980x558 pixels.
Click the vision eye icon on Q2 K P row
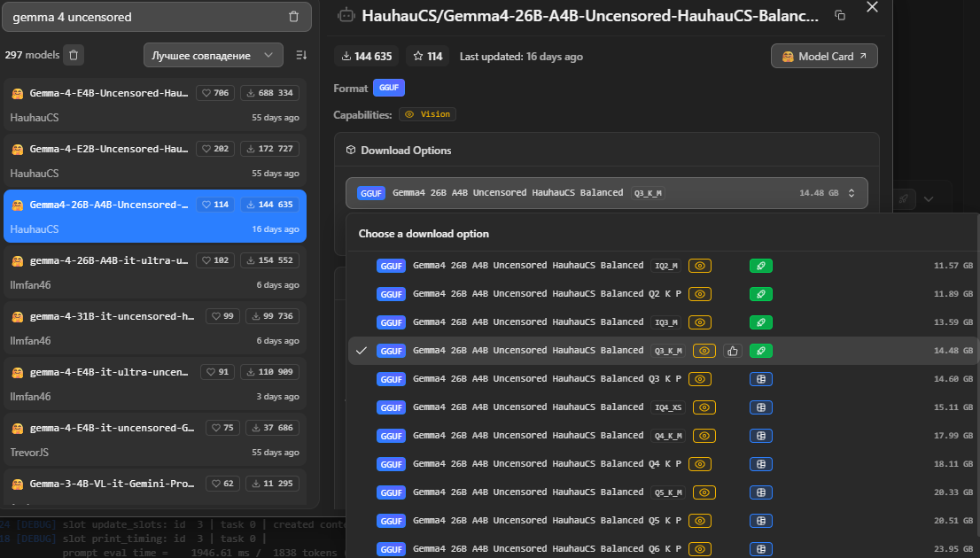[x=699, y=294]
